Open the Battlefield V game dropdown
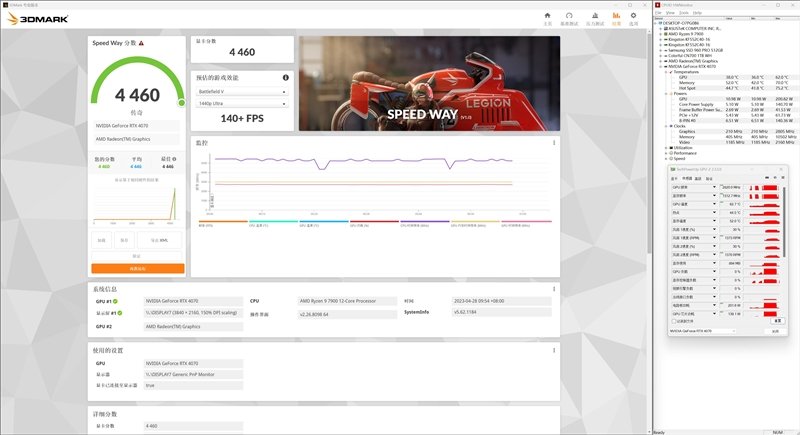This screenshot has height=435, width=800. [x=242, y=92]
